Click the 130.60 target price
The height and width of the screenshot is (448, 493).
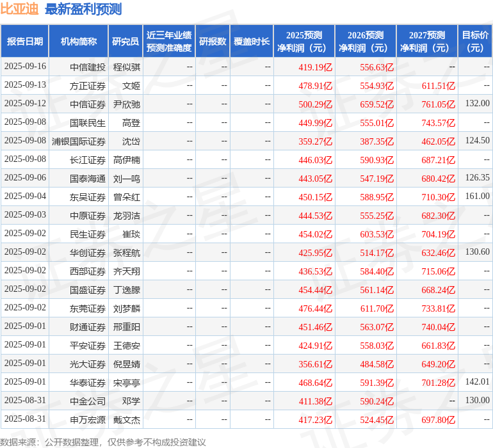pyautogui.click(x=477, y=252)
